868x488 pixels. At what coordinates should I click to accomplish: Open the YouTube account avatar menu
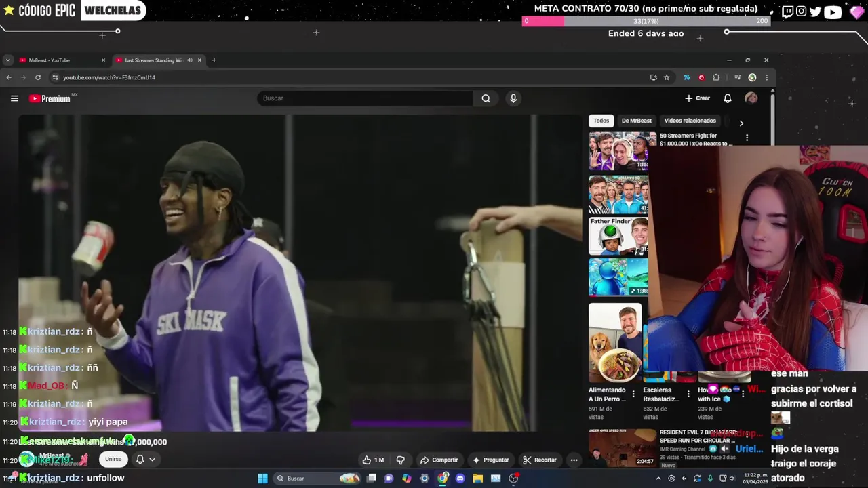(x=751, y=98)
